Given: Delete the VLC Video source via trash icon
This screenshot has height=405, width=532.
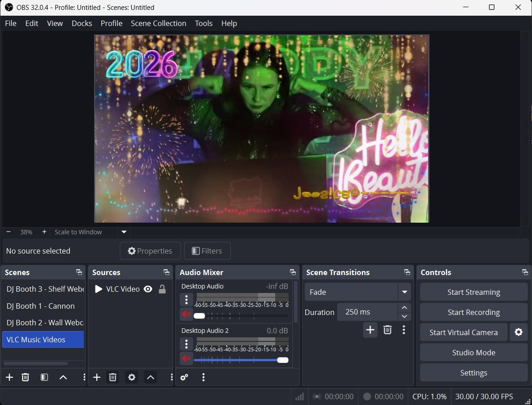Looking at the screenshot, I should tap(112, 377).
